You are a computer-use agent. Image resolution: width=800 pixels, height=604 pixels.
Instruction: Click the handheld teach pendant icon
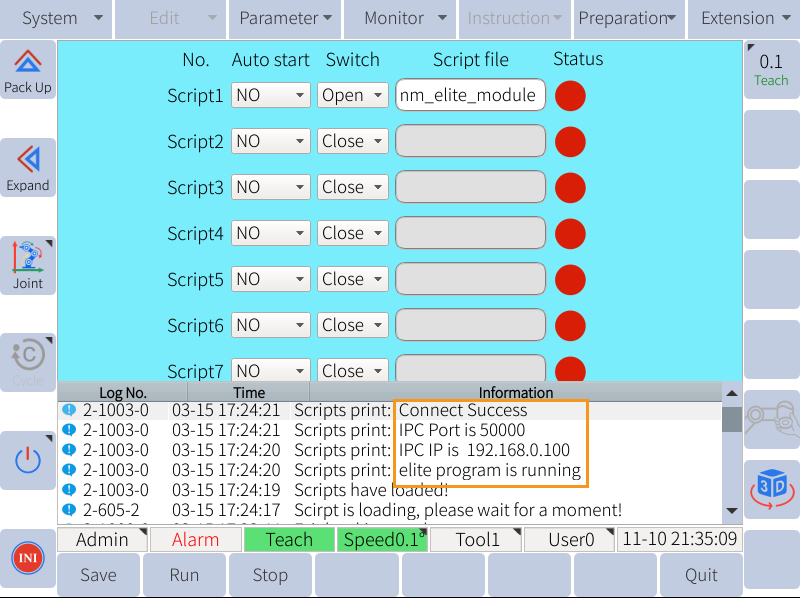[x=770, y=420]
